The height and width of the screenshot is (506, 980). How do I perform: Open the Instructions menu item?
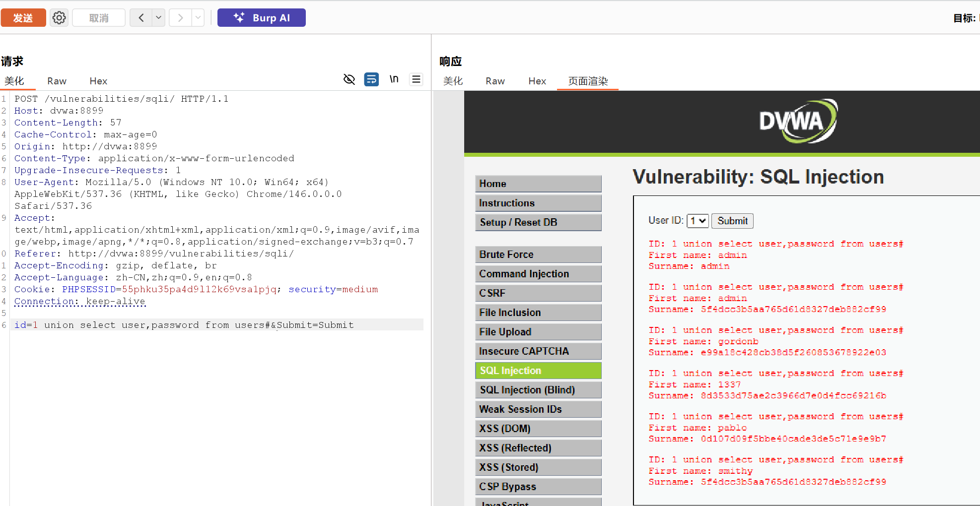[x=538, y=203]
